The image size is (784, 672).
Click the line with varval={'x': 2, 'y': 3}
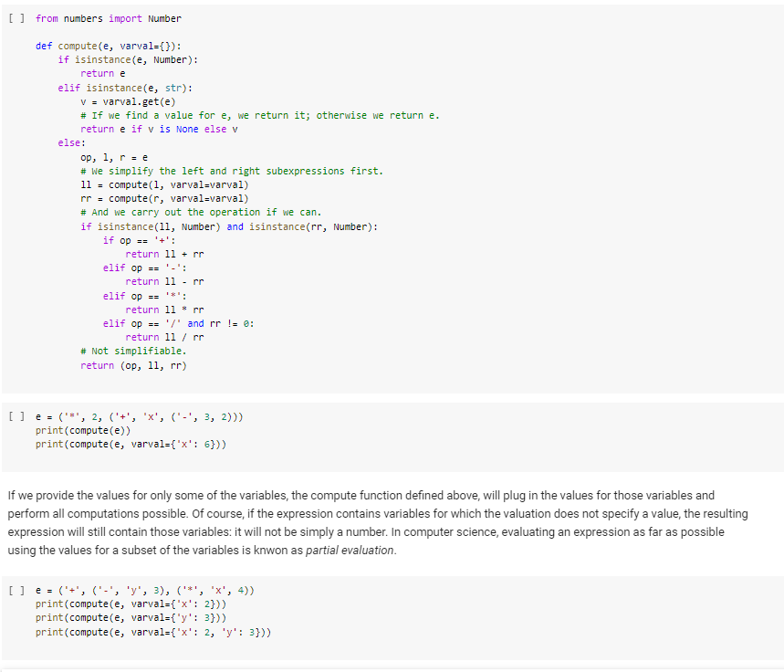pyautogui.click(x=153, y=633)
